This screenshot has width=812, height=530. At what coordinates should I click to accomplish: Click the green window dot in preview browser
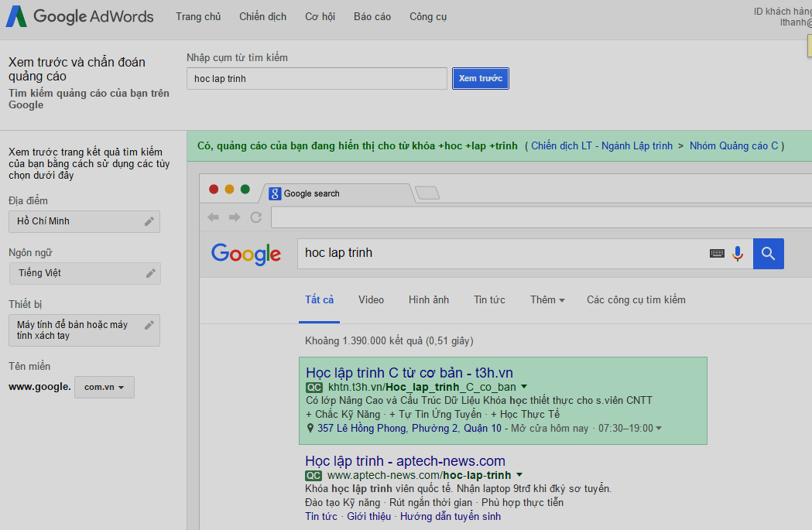(x=245, y=189)
